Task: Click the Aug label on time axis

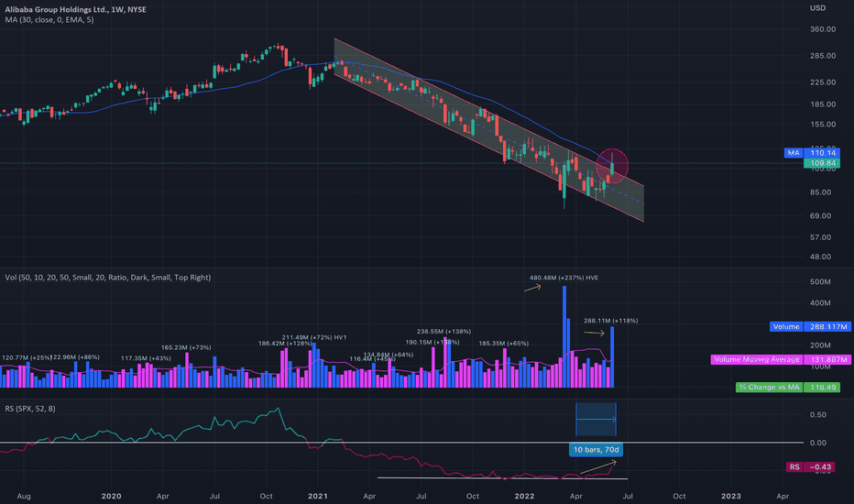Action: click(x=24, y=497)
